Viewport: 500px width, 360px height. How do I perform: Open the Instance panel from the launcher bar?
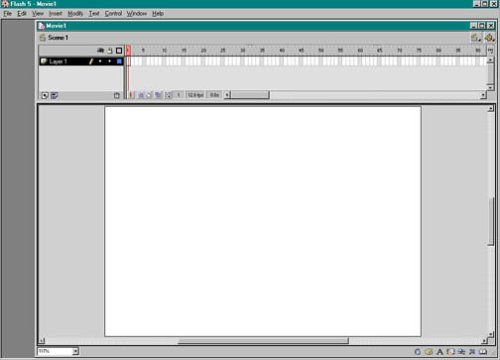[451, 352]
